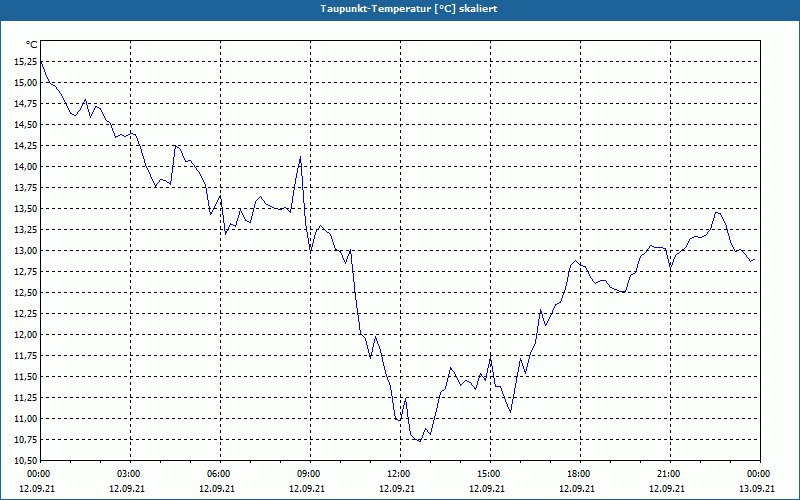Click the 12,75 y-axis value

point(26,271)
